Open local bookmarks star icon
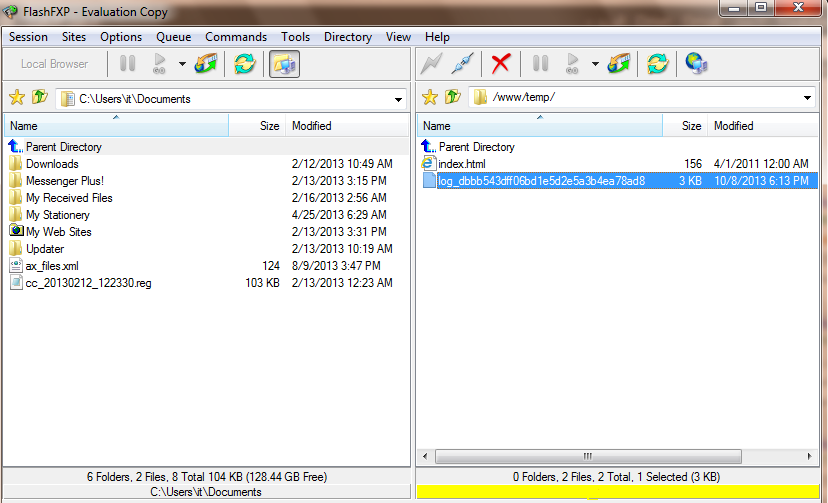Image resolution: width=828 pixels, height=503 pixels. tap(16, 98)
